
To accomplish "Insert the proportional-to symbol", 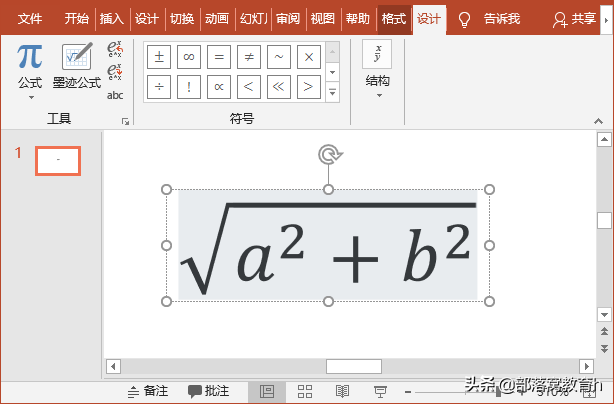I will pyautogui.click(x=219, y=87).
